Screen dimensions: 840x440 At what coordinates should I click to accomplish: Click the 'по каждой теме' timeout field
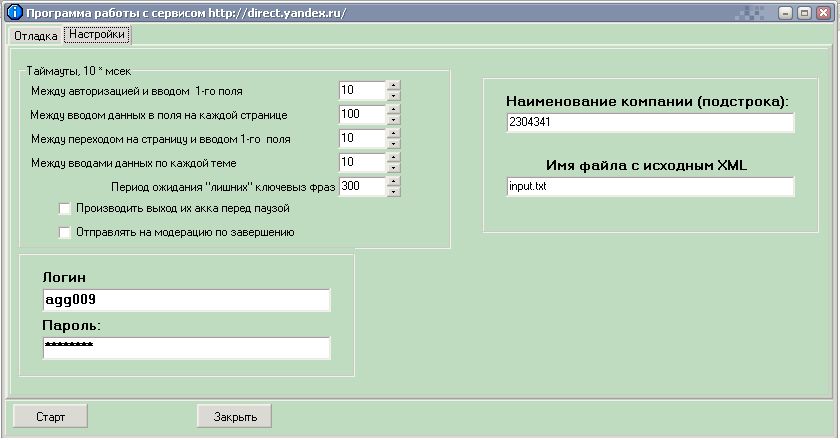point(363,162)
